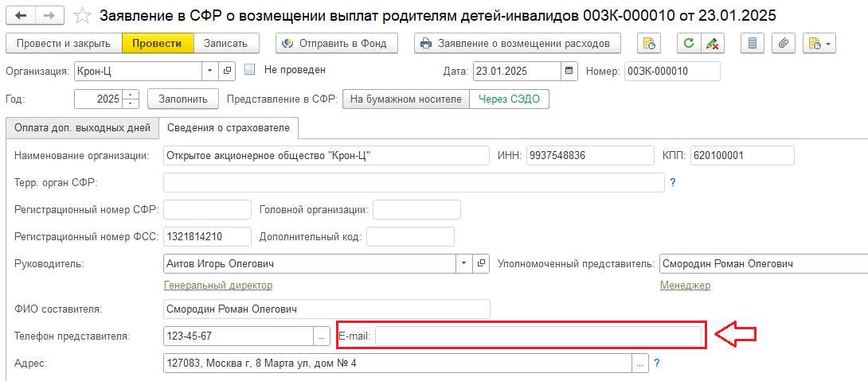Switch to Оплата доп. выходных дней tab
868x381 pixels.
click(82, 128)
